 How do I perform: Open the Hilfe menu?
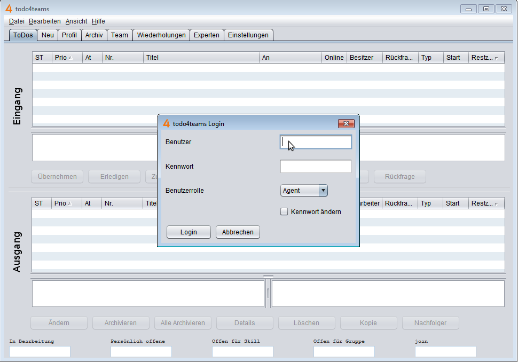98,21
